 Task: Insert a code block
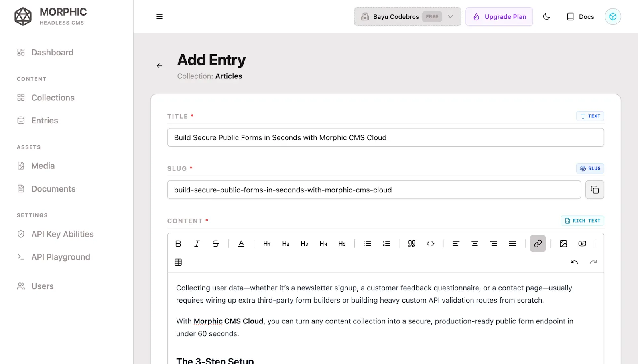tap(430, 243)
